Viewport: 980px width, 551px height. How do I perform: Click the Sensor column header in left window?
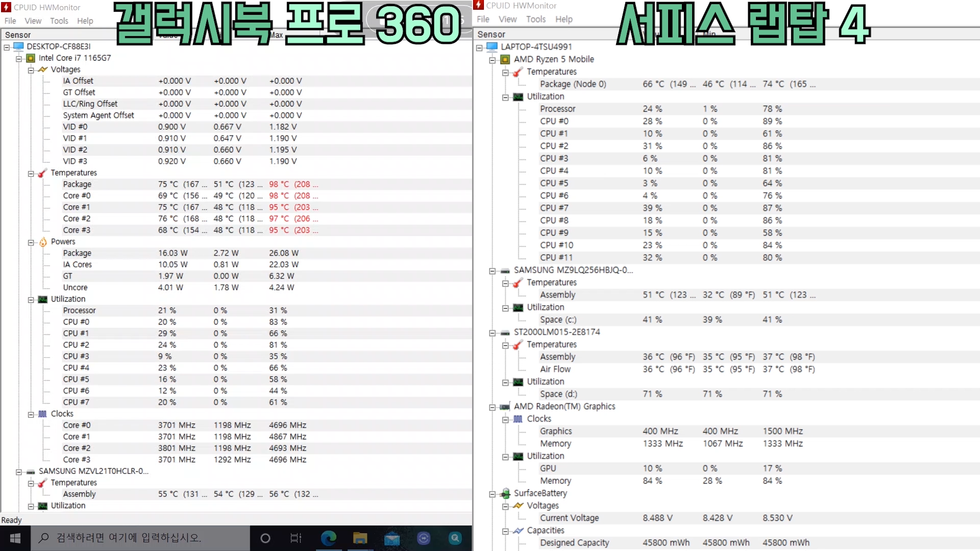(18, 35)
